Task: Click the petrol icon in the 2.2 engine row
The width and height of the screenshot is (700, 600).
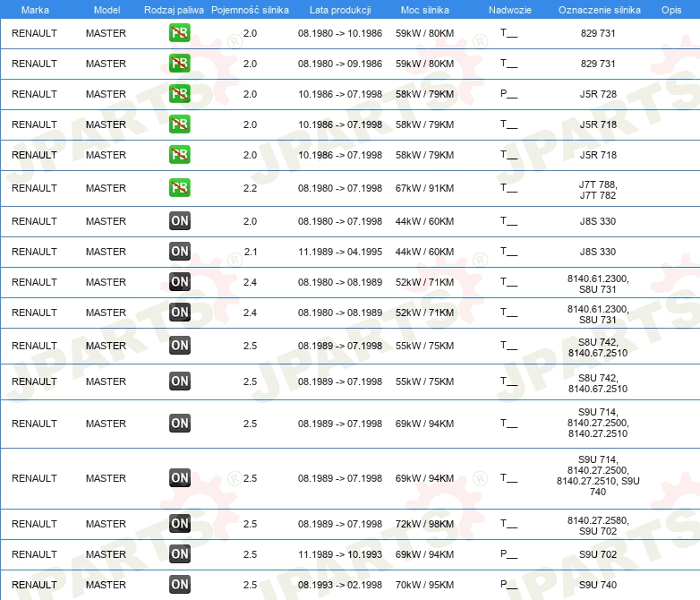Action: pos(179,187)
